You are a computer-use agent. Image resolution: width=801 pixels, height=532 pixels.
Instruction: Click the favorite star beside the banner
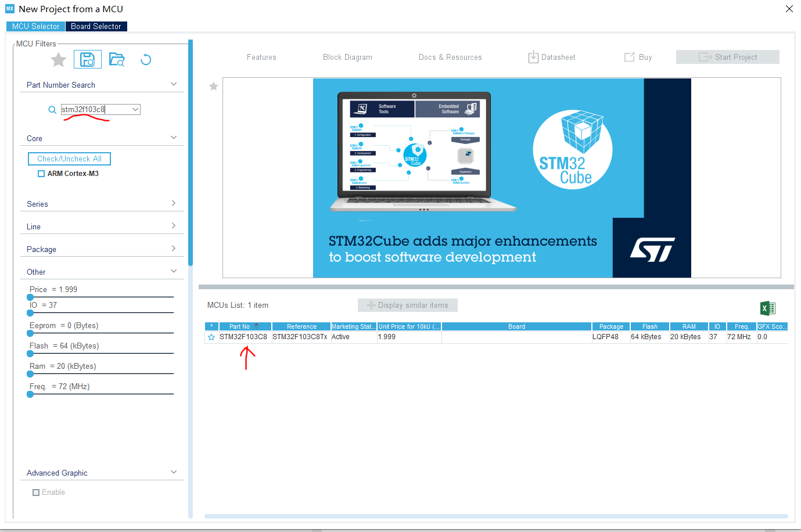(x=214, y=87)
